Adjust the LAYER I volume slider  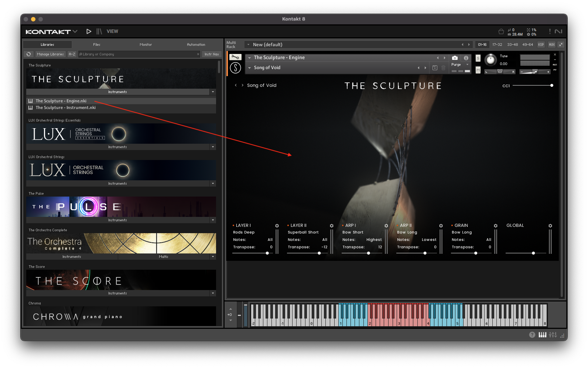(x=253, y=253)
